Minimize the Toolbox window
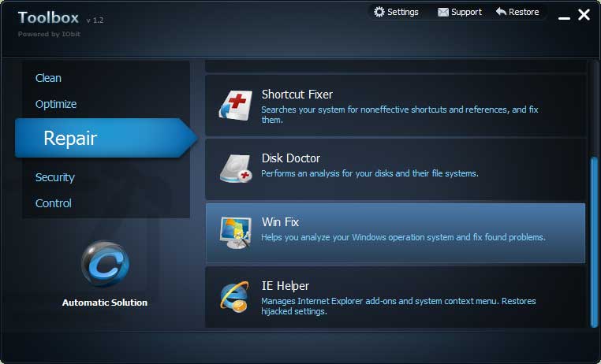Viewport: 601px width, 364px height. click(564, 17)
